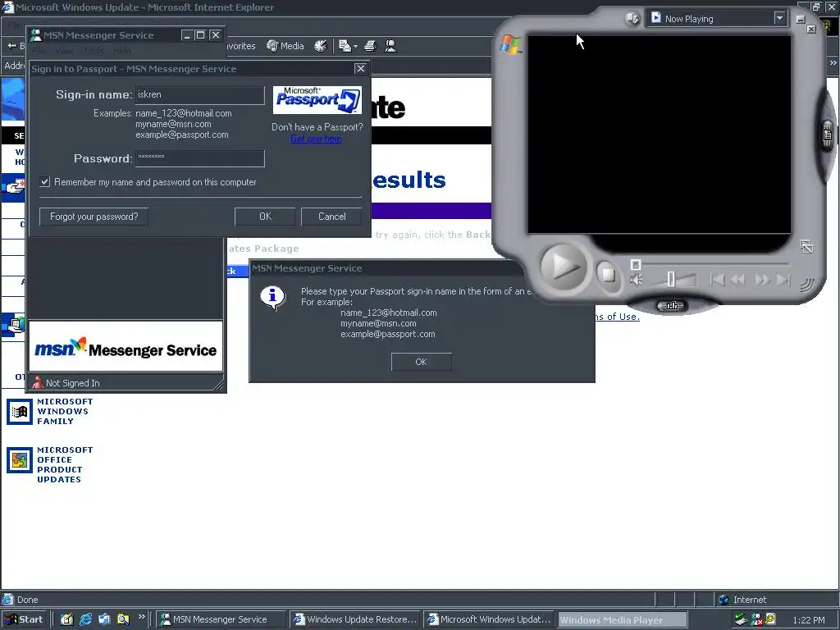Open the Help menu in MSN Messenger

[x=121, y=50]
